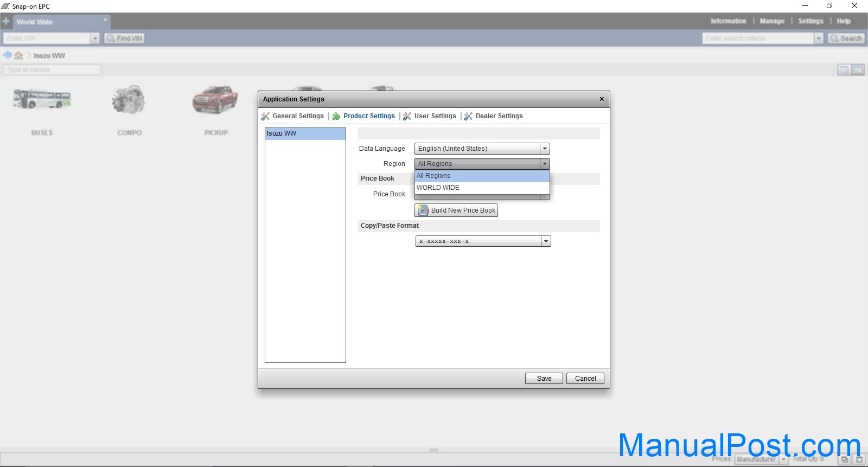Click the Type to narrow filter field
Screen dimensions: 868x467
click(52, 70)
